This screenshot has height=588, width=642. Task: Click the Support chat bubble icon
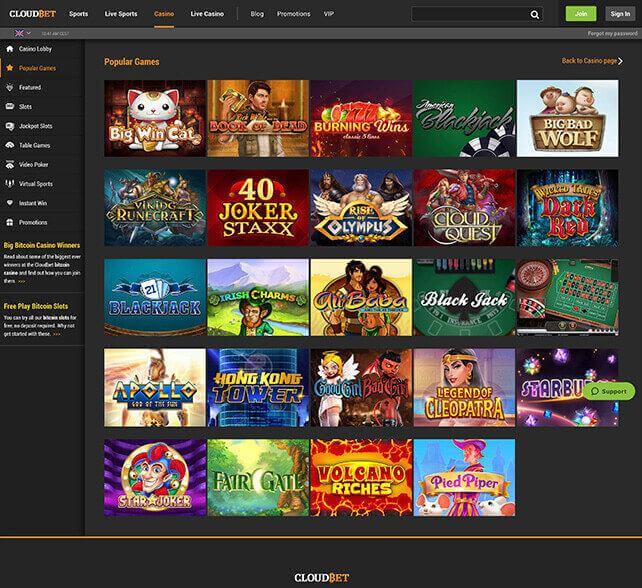click(595, 391)
